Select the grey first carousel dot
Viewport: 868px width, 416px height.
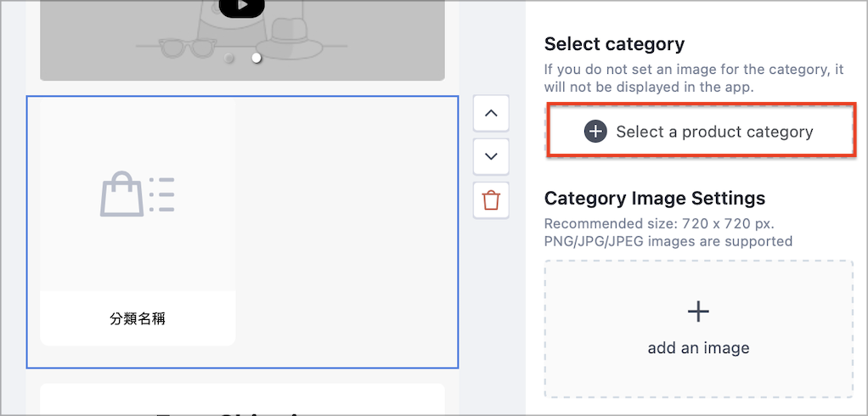228,58
